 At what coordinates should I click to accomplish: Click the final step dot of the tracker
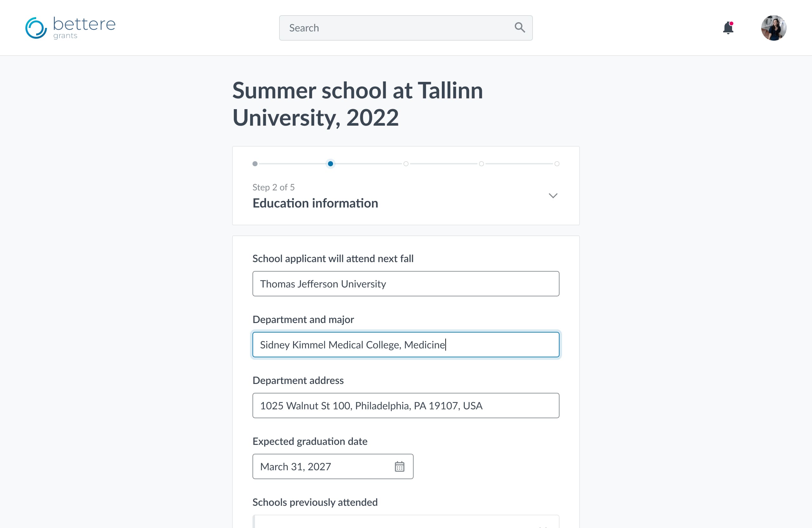pyautogui.click(x=557, y=164)
